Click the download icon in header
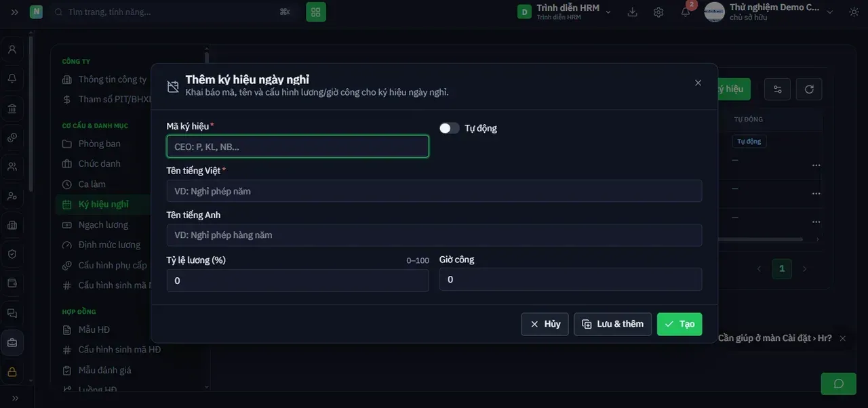This screenshot has width=868, height=408. [x=633, y=12]
